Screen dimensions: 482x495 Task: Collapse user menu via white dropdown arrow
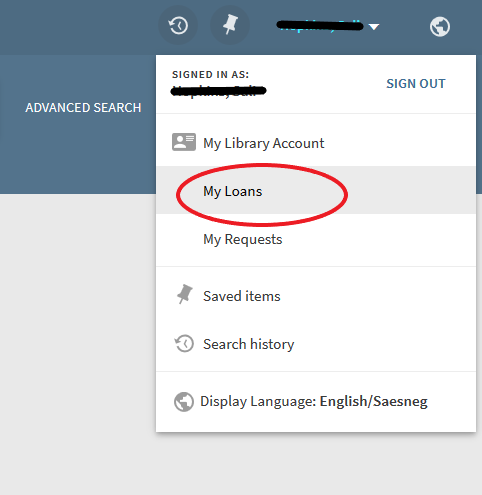374,27
